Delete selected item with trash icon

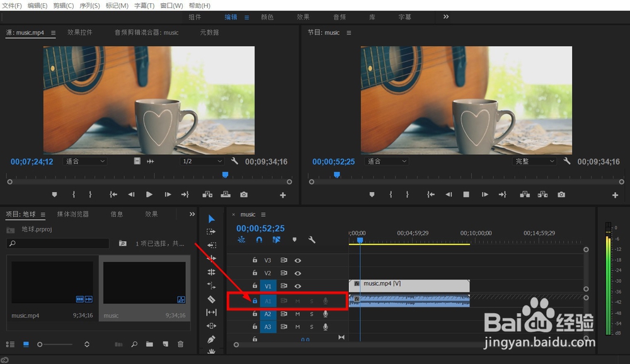click(180, 344)
